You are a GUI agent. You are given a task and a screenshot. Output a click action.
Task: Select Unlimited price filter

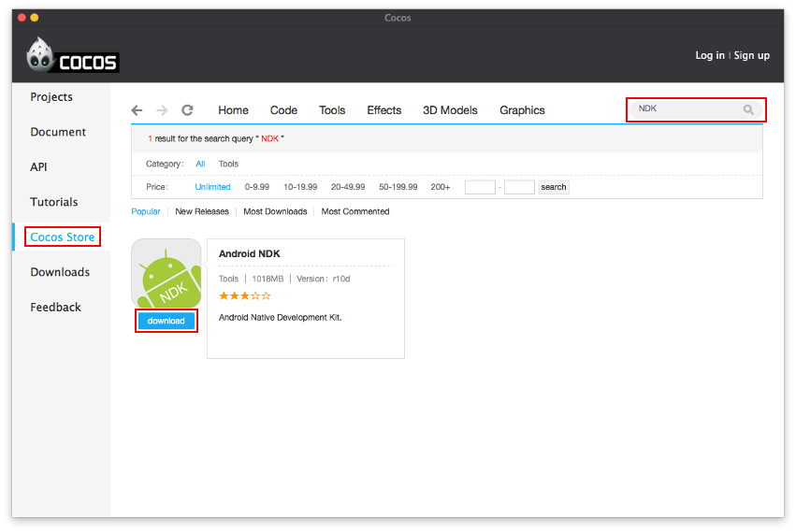[x=212, y=187]
